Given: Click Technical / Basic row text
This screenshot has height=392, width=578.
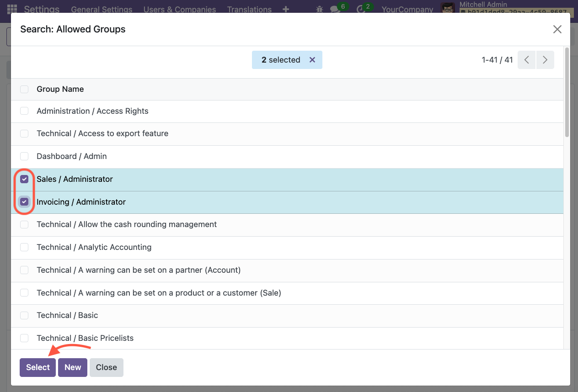Looking at the screenshot, I should pyautogui.click(x=67, y=315).
